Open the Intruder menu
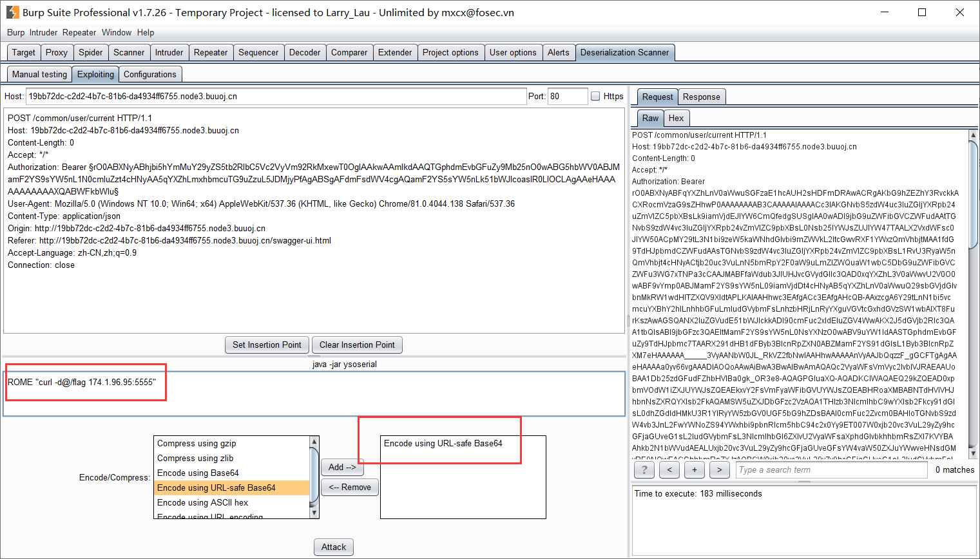Viewport: 980px width, 559px height. click(43, 32)
